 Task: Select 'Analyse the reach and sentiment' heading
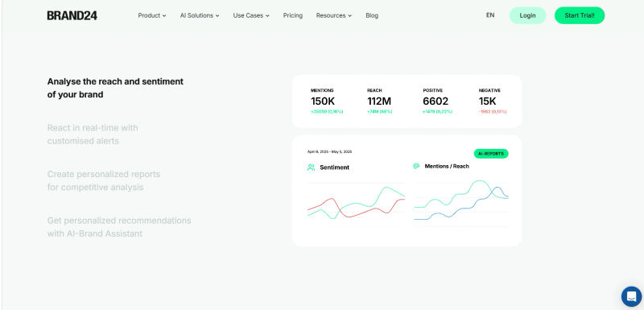115,88
